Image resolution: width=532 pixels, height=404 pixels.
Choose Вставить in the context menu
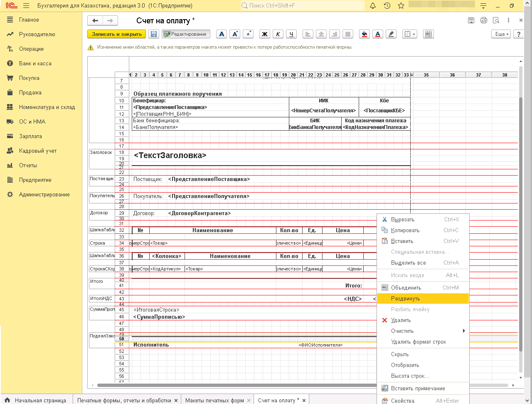tap(423, 241)
